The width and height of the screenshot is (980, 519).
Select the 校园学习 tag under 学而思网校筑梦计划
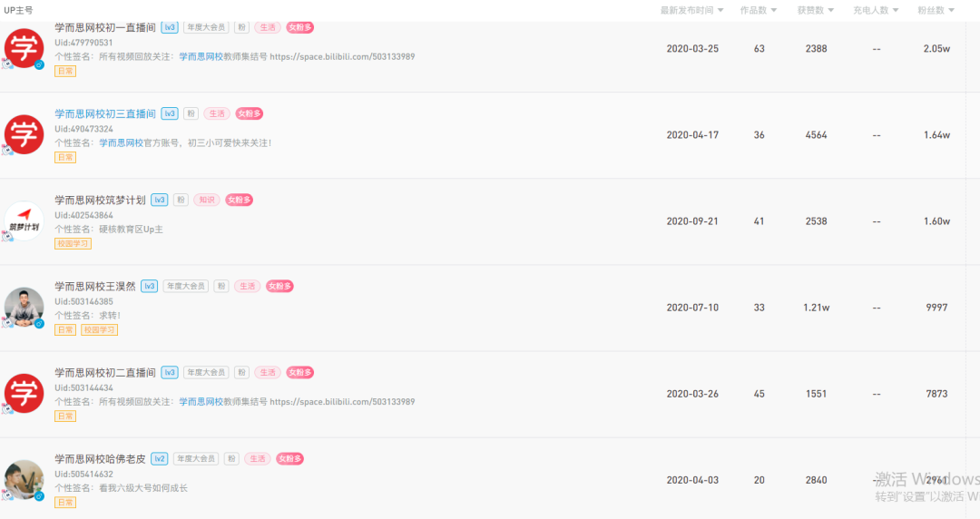pos(73,243)
